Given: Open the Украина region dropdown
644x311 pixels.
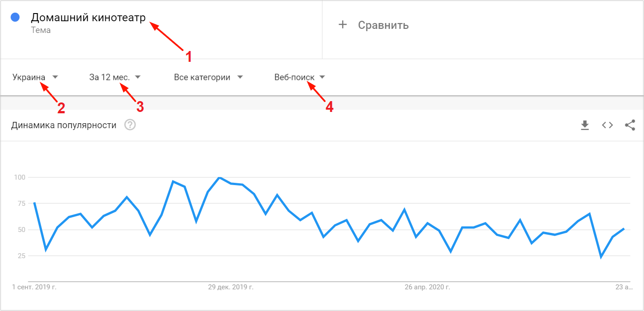Looking at the screenshot, I should point(36,77).
